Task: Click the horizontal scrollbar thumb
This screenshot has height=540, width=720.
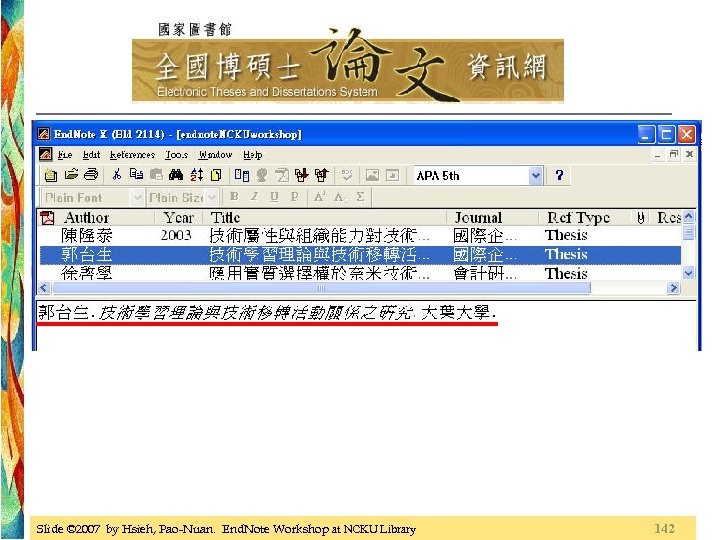Action: (x=321, y=288)
